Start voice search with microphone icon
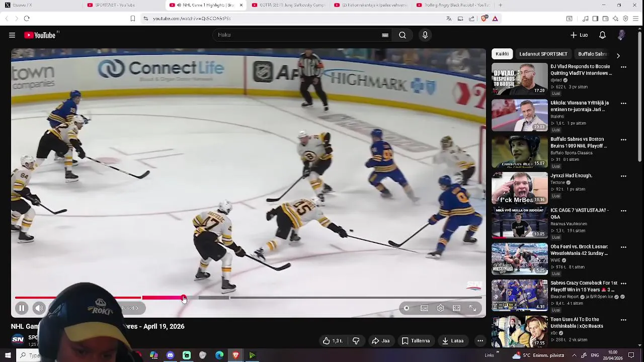644x362 pixels. pyautogui.click(x=425, y=35)
